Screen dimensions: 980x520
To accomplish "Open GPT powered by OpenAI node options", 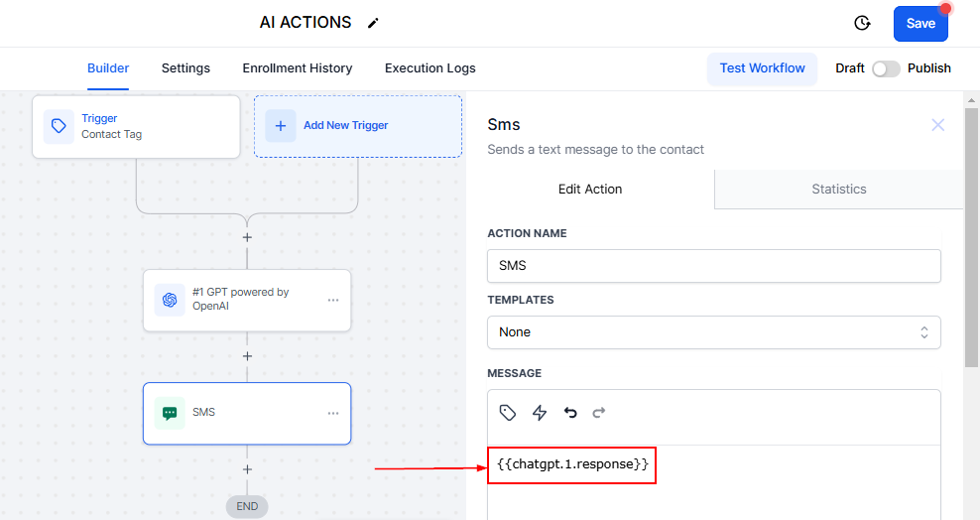I will coord(333,300).
